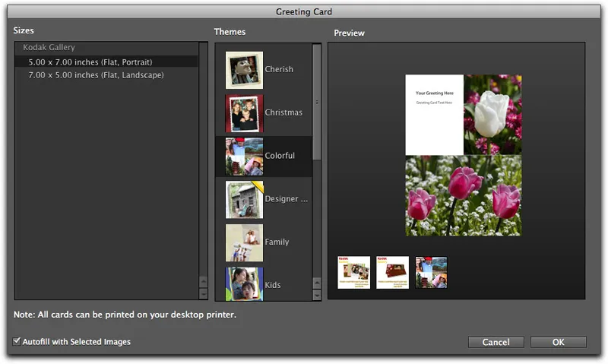This screenshot has width=608, height=364.
Task: Click the Kids theme label
Action: coord(273,285)
